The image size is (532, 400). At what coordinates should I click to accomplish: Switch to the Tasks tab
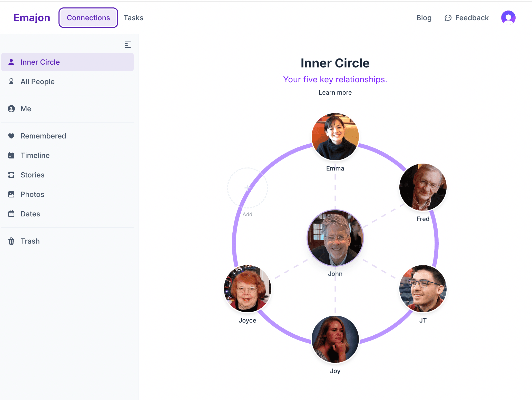coord(133,18)
